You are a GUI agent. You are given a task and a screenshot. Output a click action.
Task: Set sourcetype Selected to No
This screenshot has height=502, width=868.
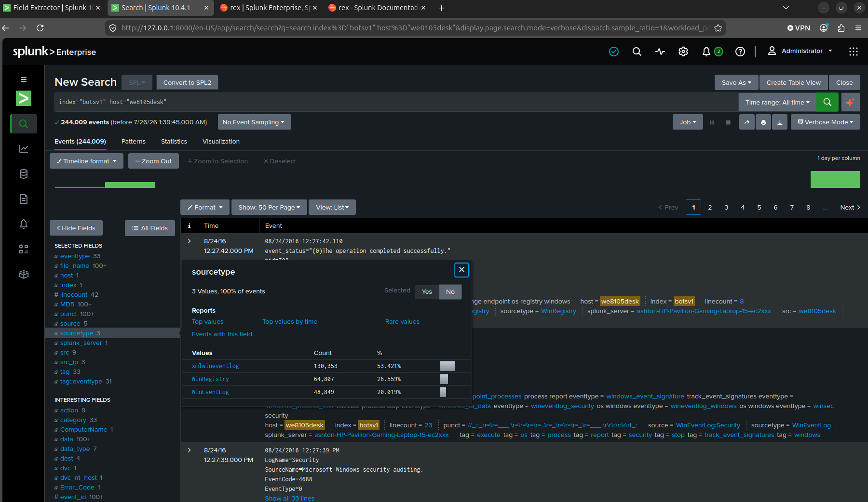450,291
